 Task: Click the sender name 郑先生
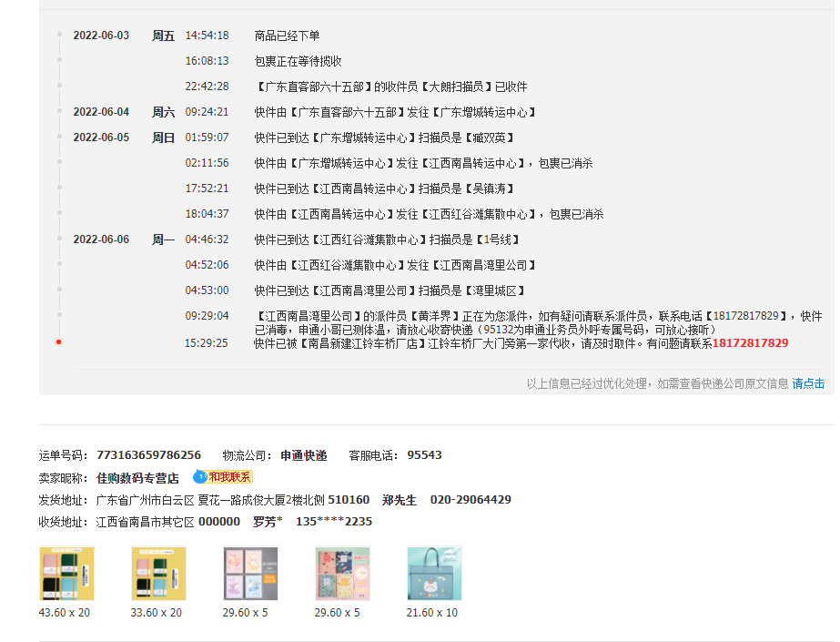400,500
